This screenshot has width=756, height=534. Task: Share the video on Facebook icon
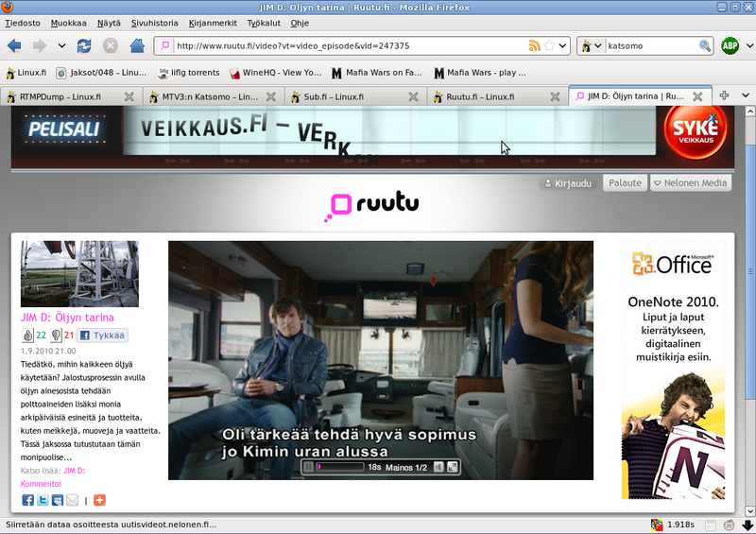27,500
